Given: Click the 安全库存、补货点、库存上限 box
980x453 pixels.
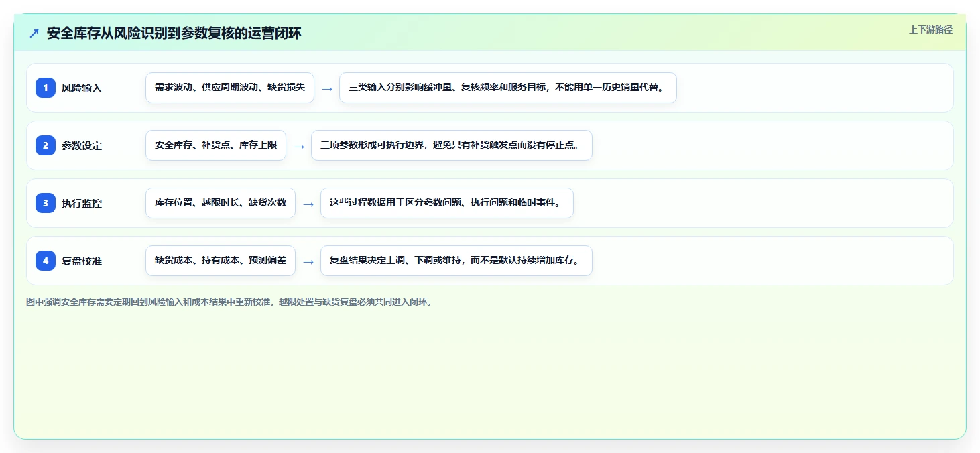Looking at the screenshot, I should pos(216,145).
